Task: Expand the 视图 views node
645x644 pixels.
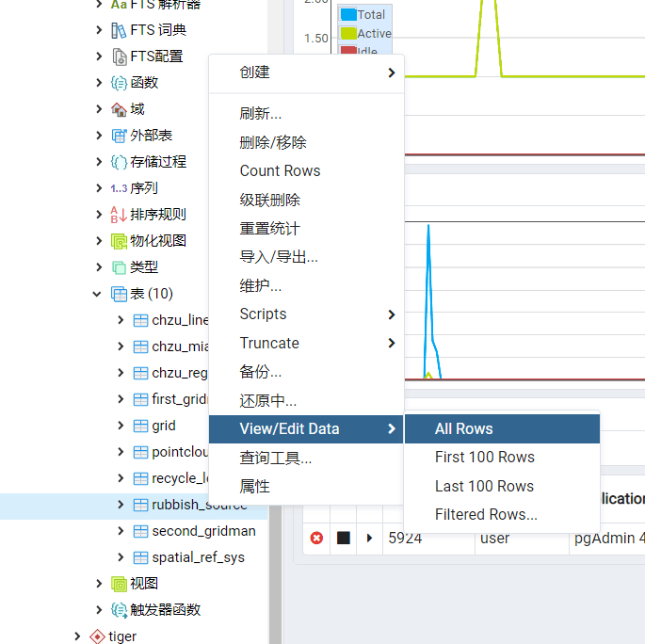Action: 99,584
